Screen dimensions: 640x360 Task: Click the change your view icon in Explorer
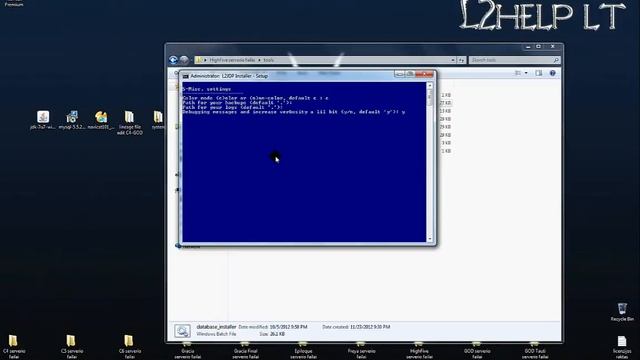click(x=518, y=73)
